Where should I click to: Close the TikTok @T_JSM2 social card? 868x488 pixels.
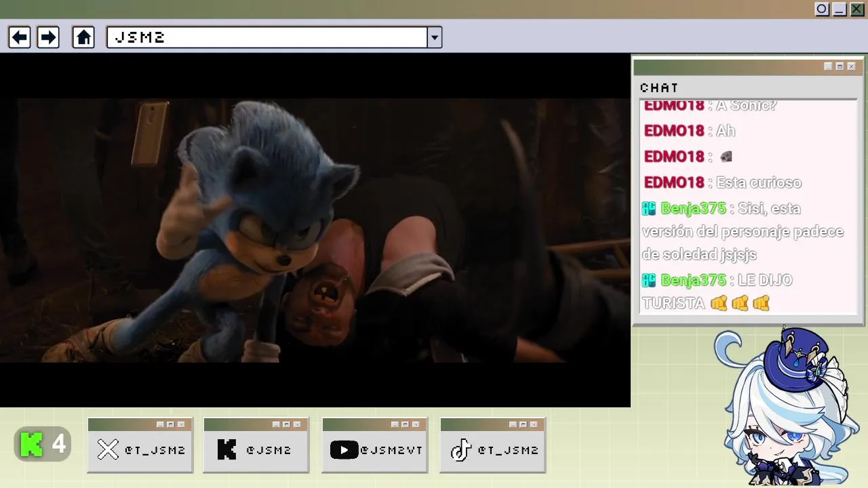click(x=534, y=424)
